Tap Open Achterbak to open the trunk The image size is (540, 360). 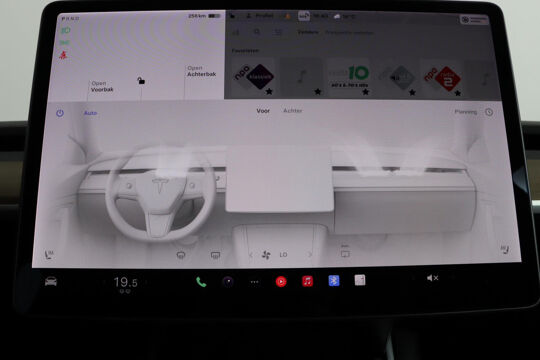(201, 71)
